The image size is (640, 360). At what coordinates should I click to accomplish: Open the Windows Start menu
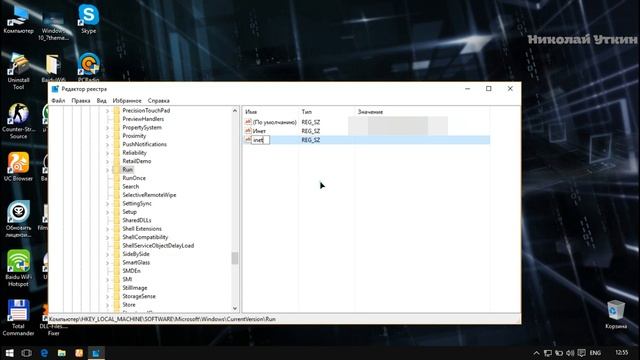[x=9, y=353]
